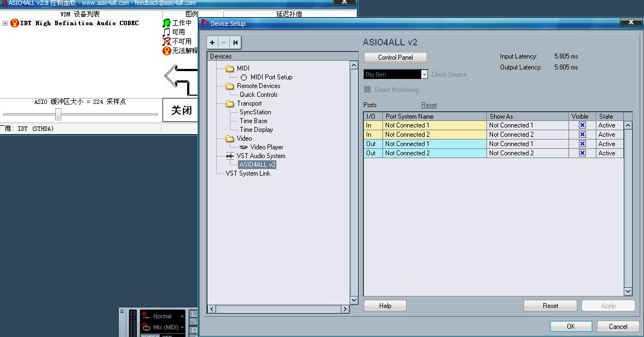Click the Devices tree scroll-up arrow
Screen dimensions: 644x337
[x=353, y=65]
